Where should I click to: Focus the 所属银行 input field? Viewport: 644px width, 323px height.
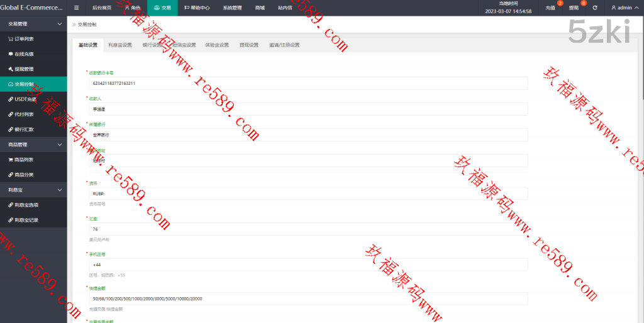(308, 134)
